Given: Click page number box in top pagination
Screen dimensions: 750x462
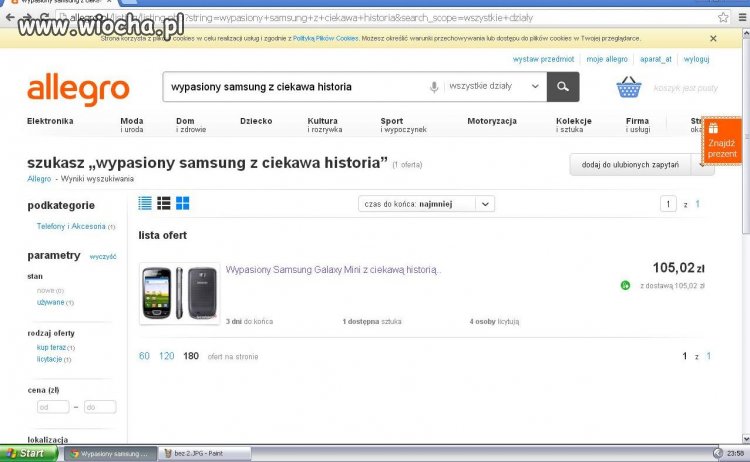Looking at the screenshot, I should [668, 204].
